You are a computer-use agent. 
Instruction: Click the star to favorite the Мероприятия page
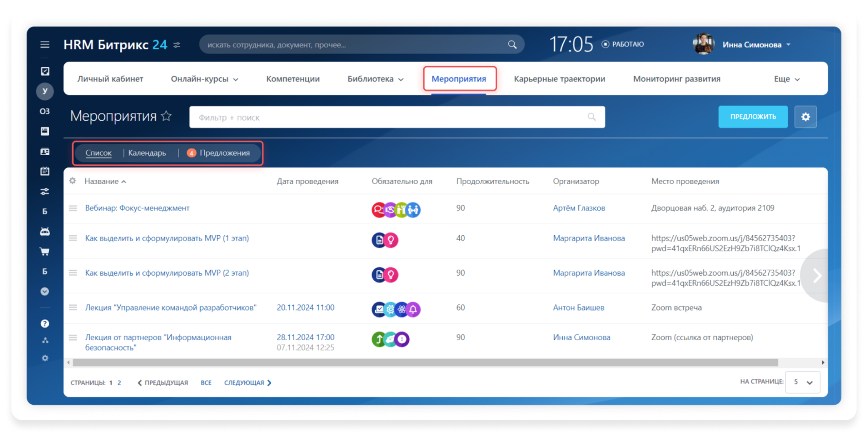pos(166,116)
